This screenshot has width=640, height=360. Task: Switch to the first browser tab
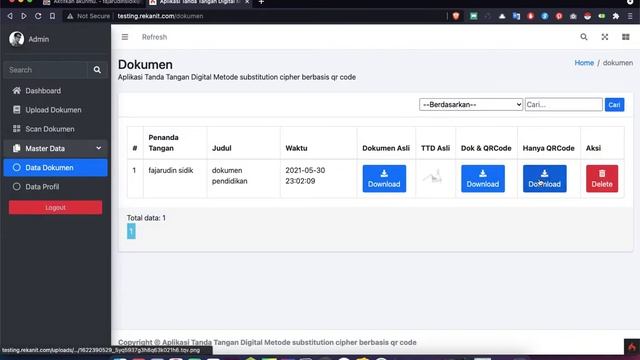[x=92, y=2]
